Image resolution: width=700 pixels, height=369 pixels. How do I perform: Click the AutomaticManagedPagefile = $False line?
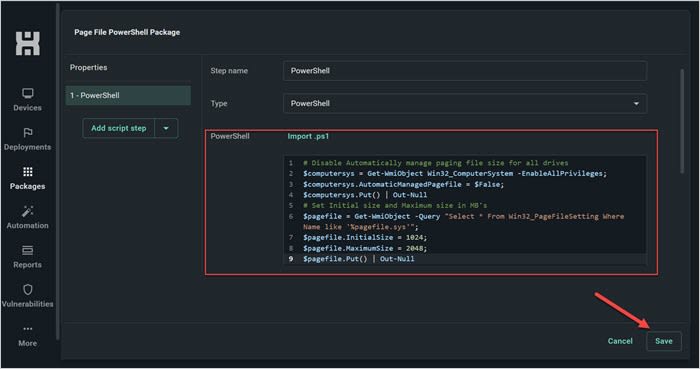click(403, 184)
